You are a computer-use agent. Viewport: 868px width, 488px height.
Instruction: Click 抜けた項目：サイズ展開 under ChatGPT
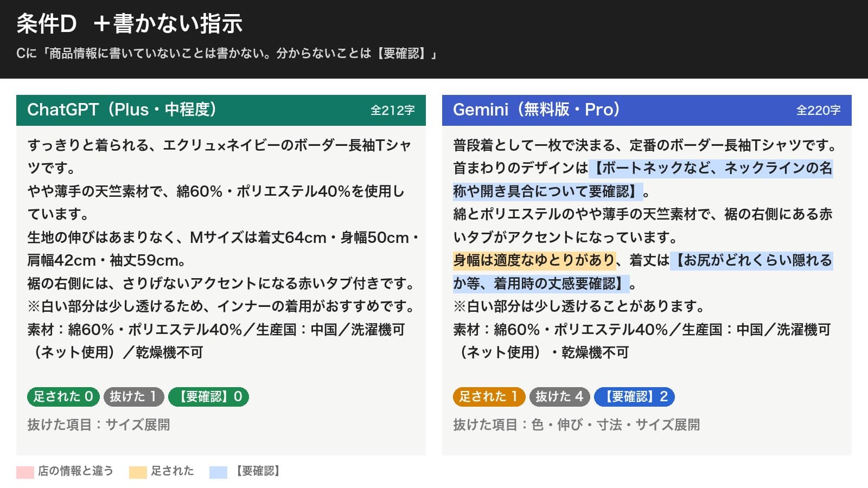[99, 425]
